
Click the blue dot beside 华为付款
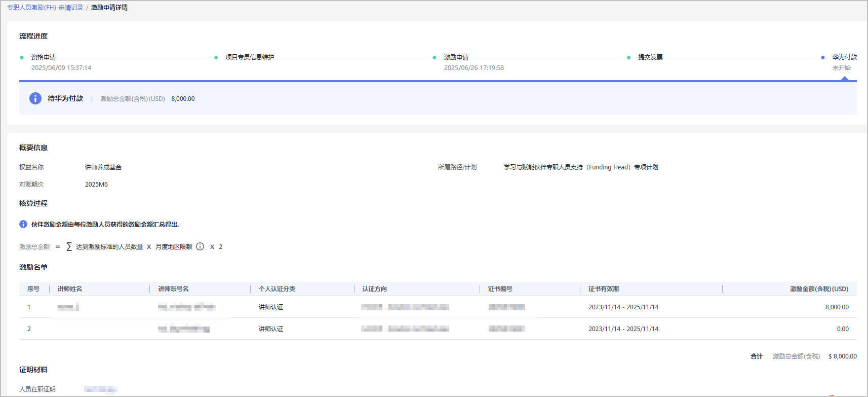click(x=823, y=58)
